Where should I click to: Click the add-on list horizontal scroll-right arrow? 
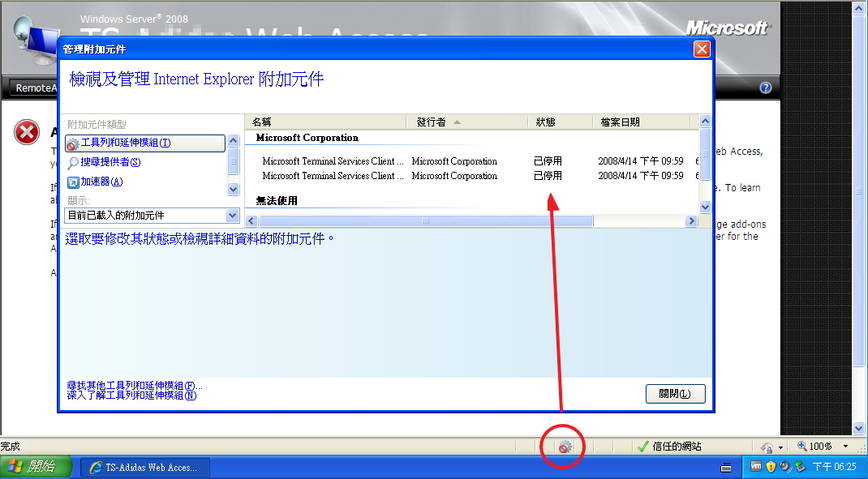(x=691, y=220)
